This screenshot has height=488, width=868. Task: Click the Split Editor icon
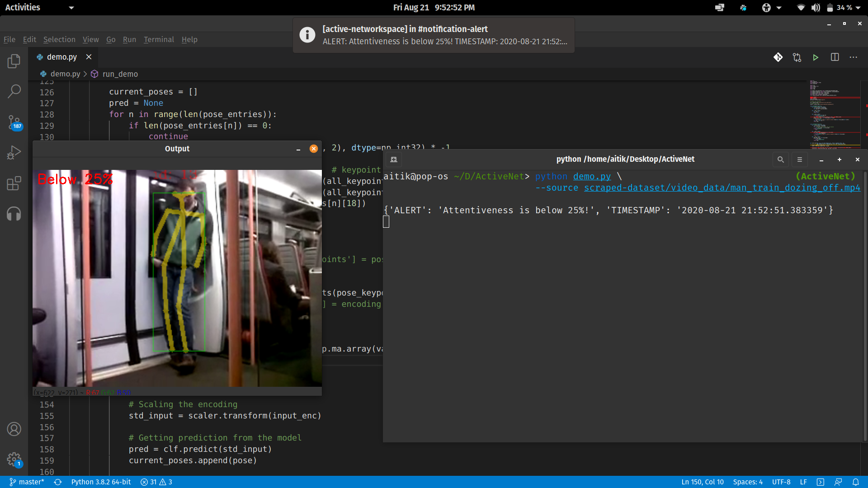[835, 57]
